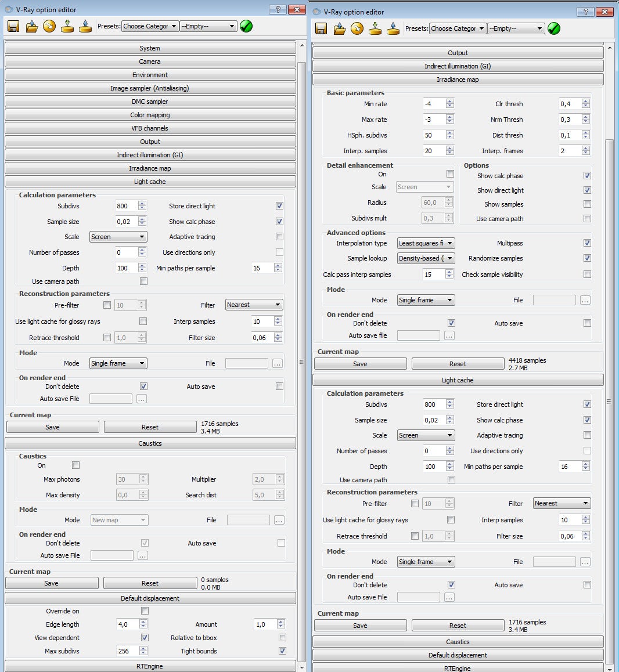Click the blue up-arrow export icon in right window
Viewport: 619px width, 672px height.
point(393,28)
